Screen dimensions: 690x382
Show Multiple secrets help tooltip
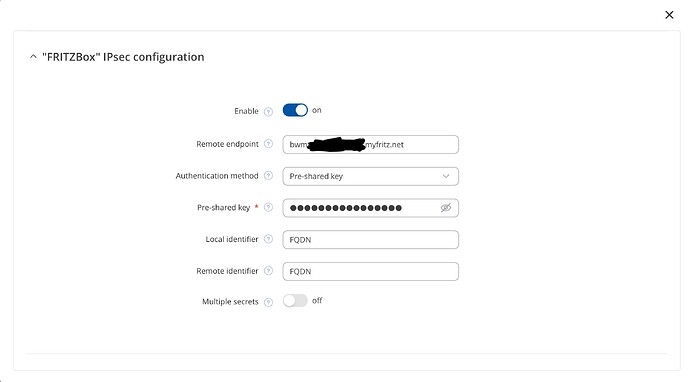[x=268, y=302]
